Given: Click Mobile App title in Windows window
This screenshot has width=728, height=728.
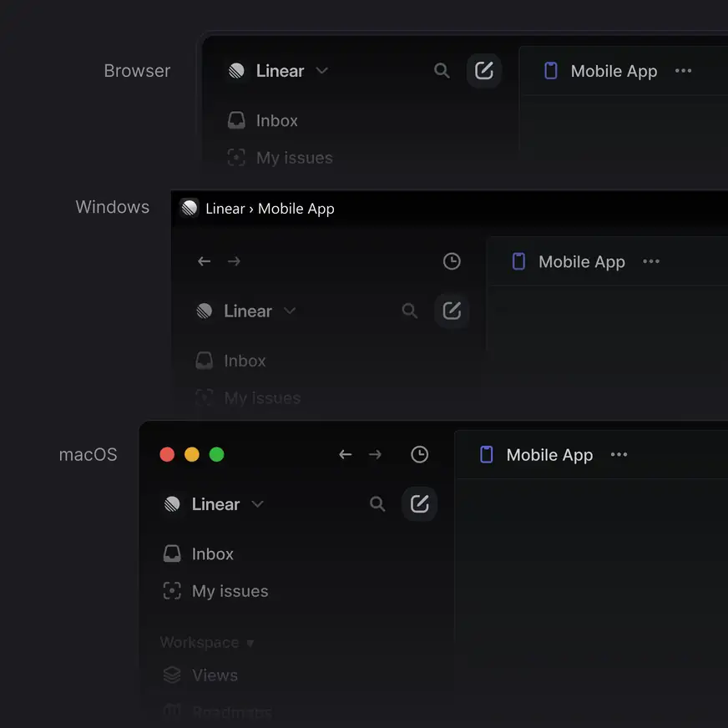Looking at the screenshot, I should (582, 262).
